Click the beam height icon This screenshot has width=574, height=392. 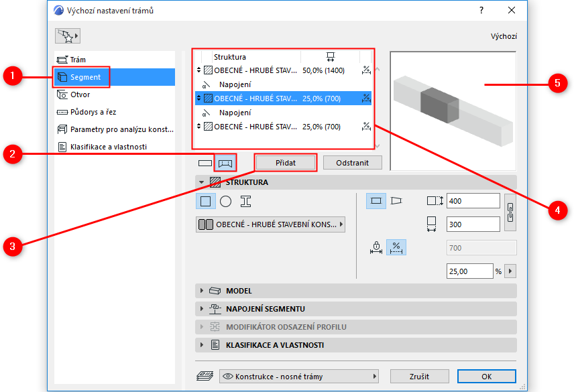[435, 201]
